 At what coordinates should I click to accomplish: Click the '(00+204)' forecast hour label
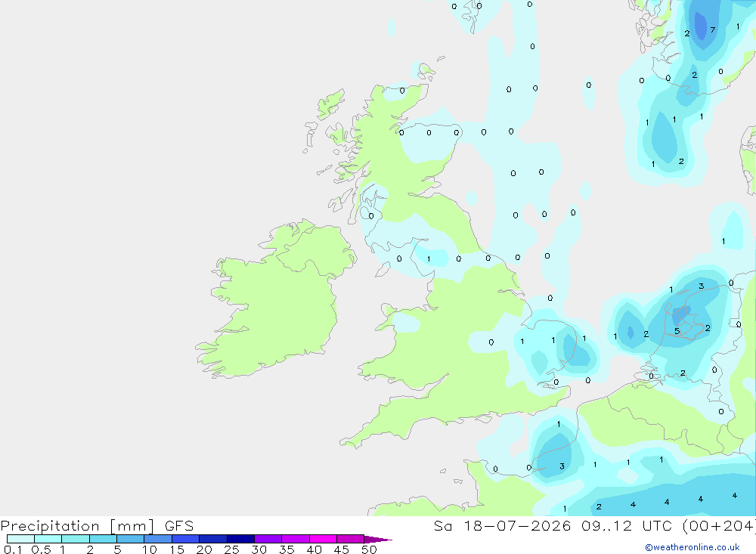(x=719, y=526)
